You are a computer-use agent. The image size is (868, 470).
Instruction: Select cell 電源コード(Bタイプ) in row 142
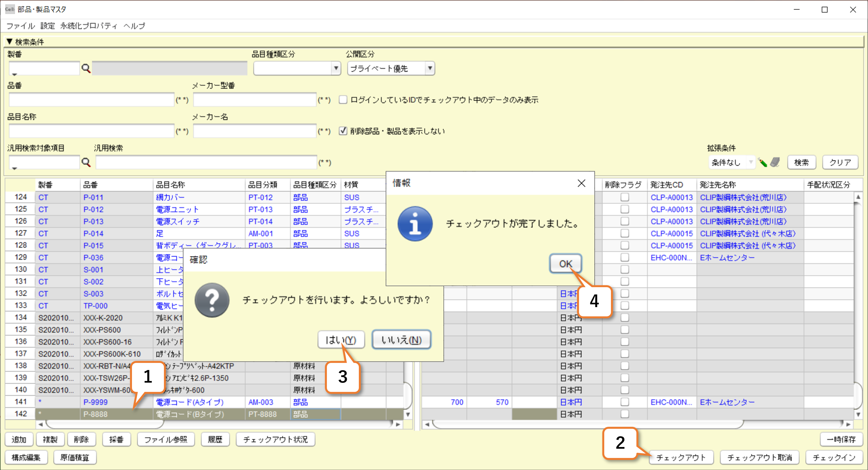tap(199, 414)
